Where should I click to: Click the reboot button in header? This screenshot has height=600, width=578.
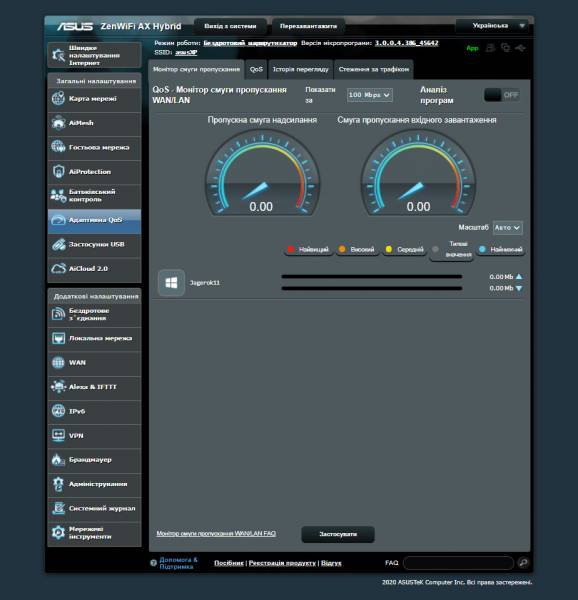point(308,26)
